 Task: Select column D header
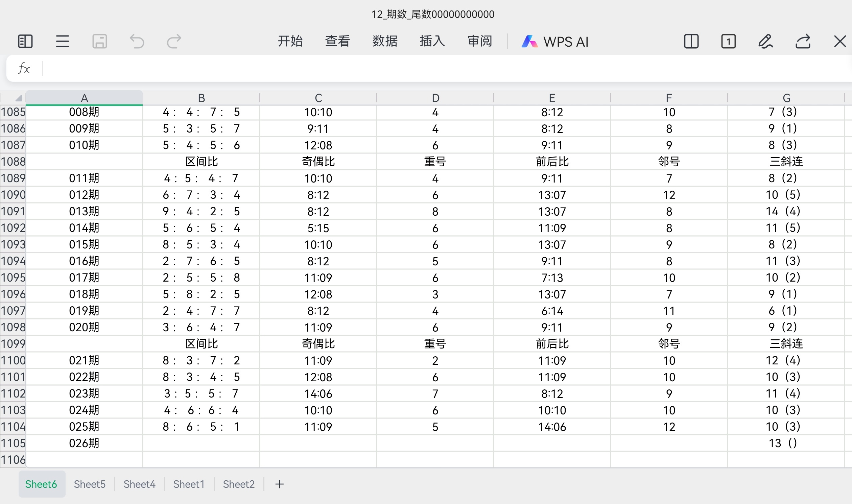tap(435, 98)
